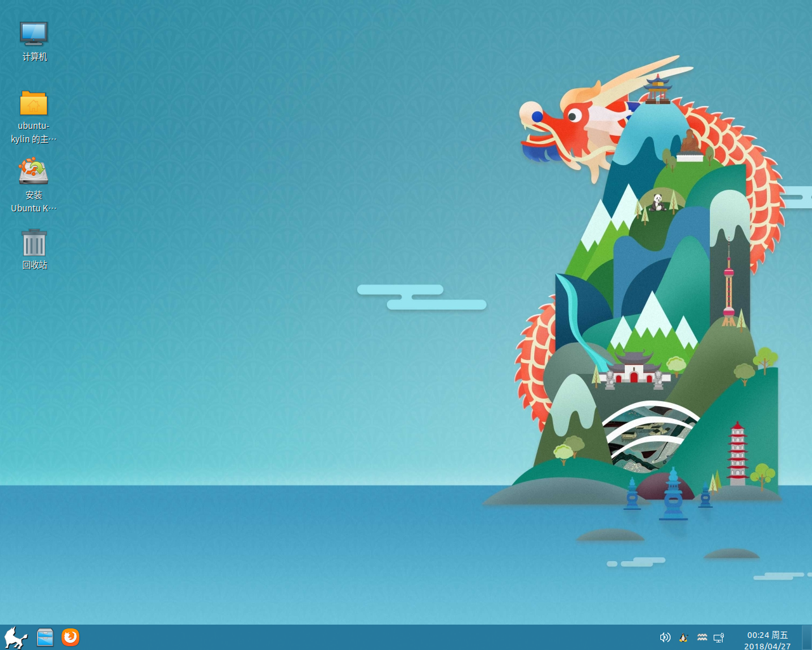Launch Firefox browser from taskbar
This screenshot has width=812, height=650.
[70, 637]
